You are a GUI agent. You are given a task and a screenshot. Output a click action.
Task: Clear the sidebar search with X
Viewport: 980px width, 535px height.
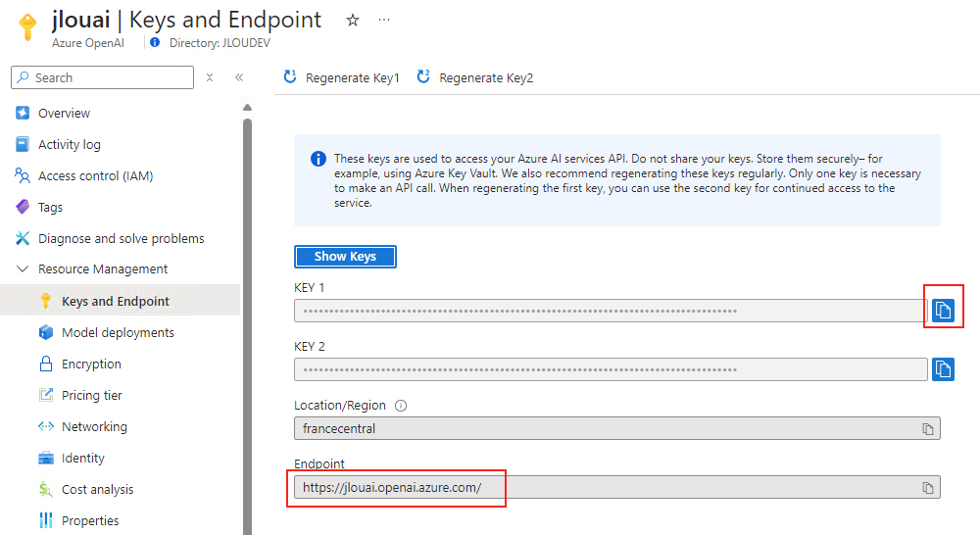[x=210, y=77]
